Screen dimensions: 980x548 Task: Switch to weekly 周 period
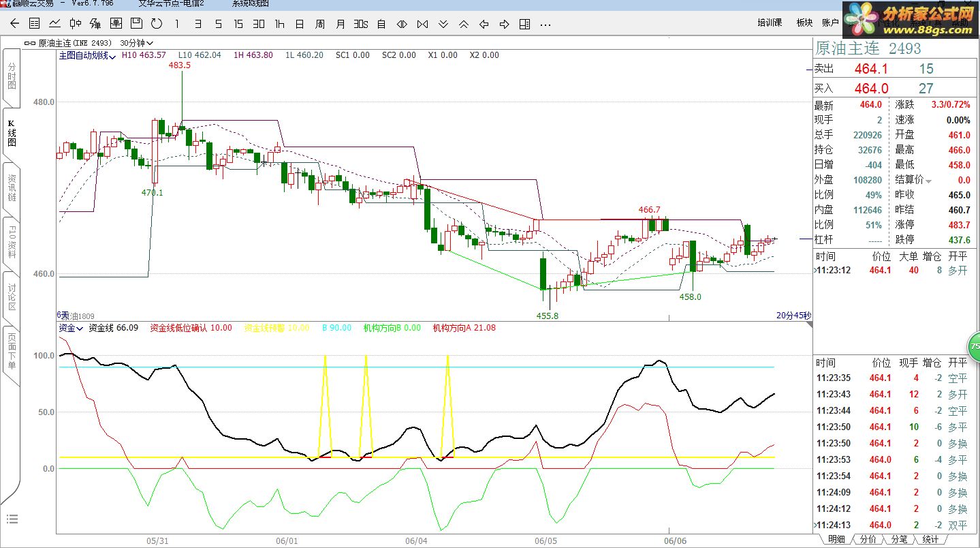320,24
